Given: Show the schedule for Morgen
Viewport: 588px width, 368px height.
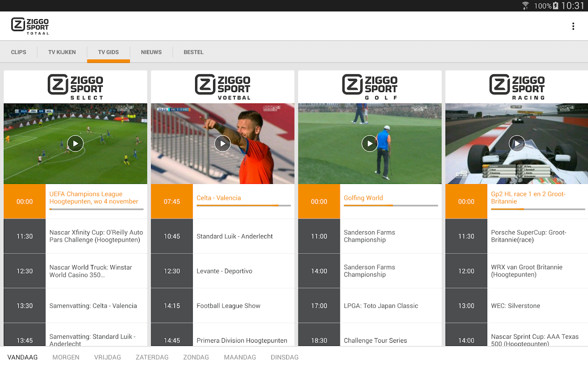Looking at the screenshot, I should pos(66,357).
